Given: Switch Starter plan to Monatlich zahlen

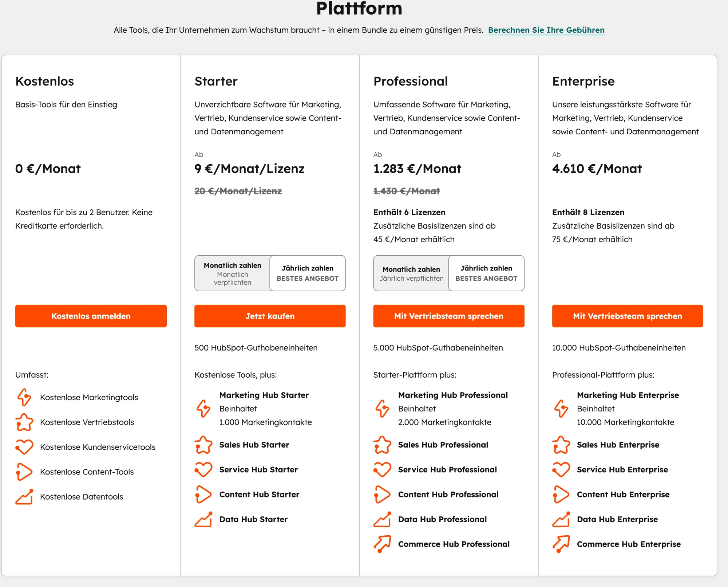Looking at the screenshot, I should (232, 273).
